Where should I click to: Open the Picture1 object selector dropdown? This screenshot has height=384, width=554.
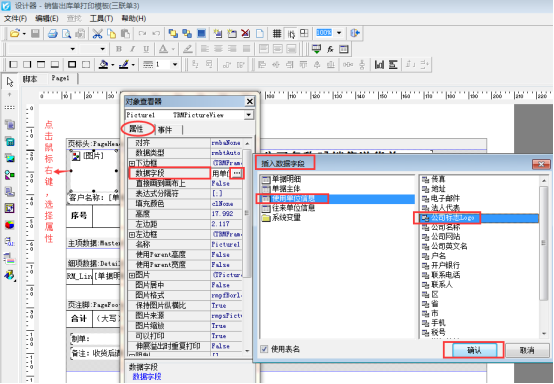click(249, 115)
